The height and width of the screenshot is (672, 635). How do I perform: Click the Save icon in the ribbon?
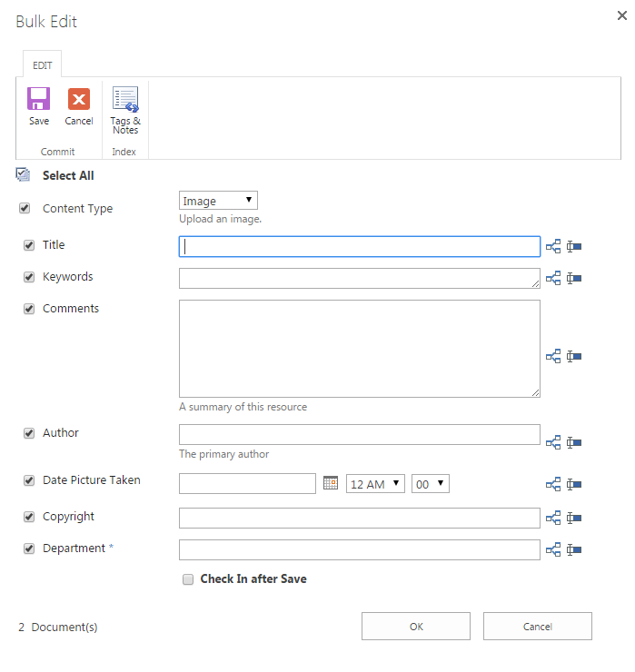click(x=38, y=99)
